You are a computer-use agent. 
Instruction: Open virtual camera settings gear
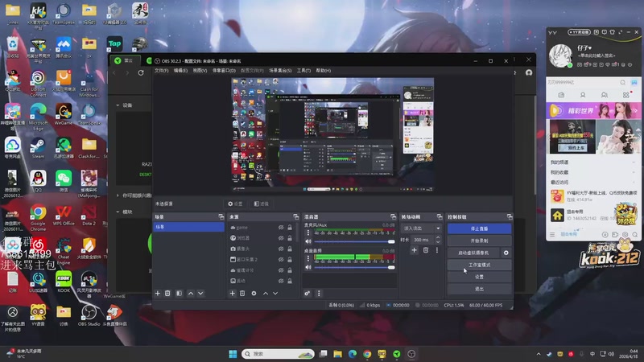pos(506,253)
